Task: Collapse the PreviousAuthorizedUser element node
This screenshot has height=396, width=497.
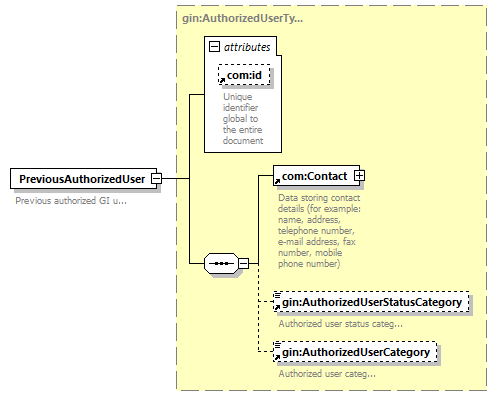Action: pos(156,179)
